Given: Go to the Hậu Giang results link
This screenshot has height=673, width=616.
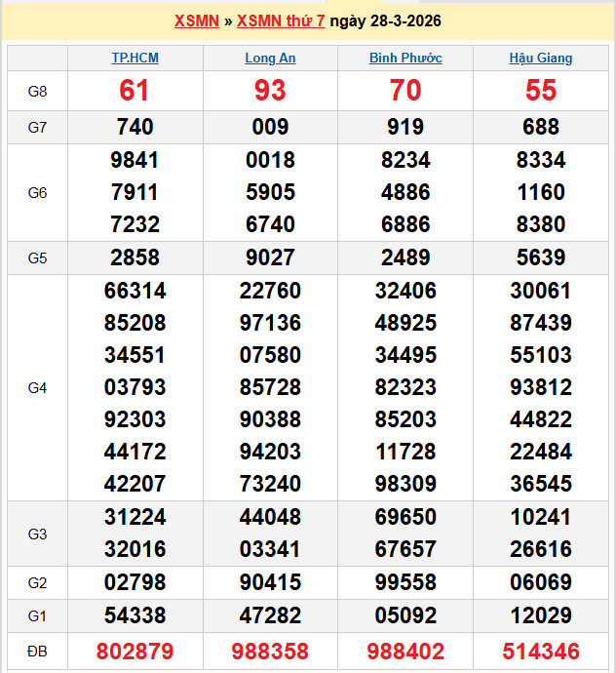Looking at the screenshot, I should [541, 58].
